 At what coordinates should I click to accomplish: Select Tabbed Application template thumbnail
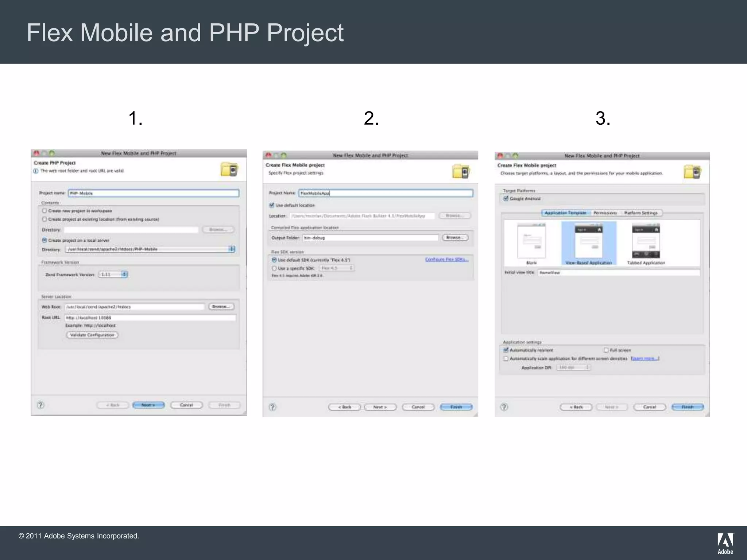point(646,244)
